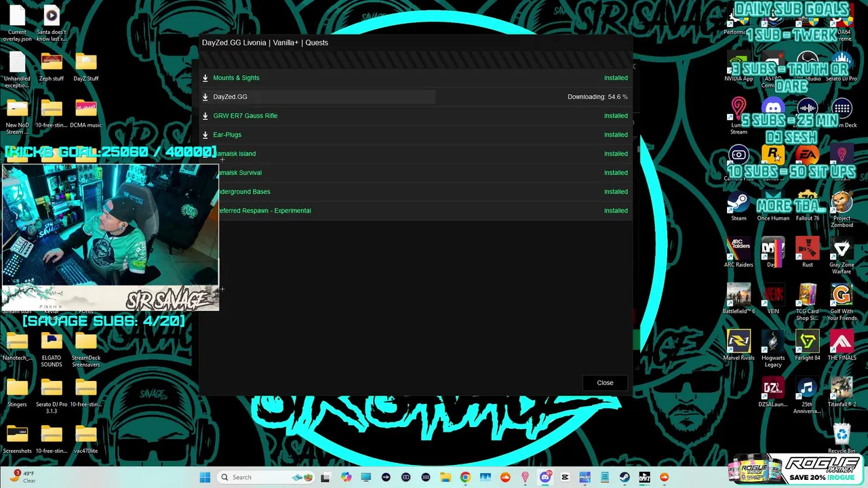Open the Recycle Bin

pyautogui.click(x=842, y=439)
